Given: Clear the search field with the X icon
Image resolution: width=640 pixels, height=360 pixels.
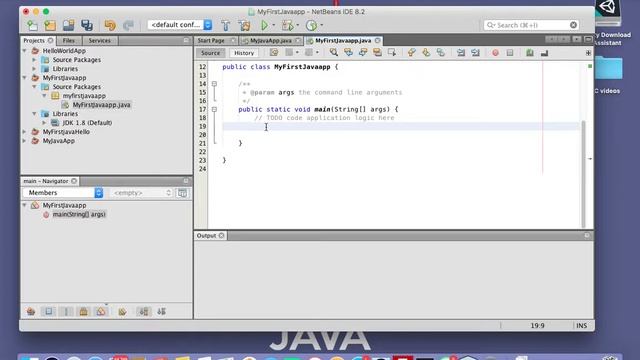Looking at the screenshot, I should (x=573, y=25).
